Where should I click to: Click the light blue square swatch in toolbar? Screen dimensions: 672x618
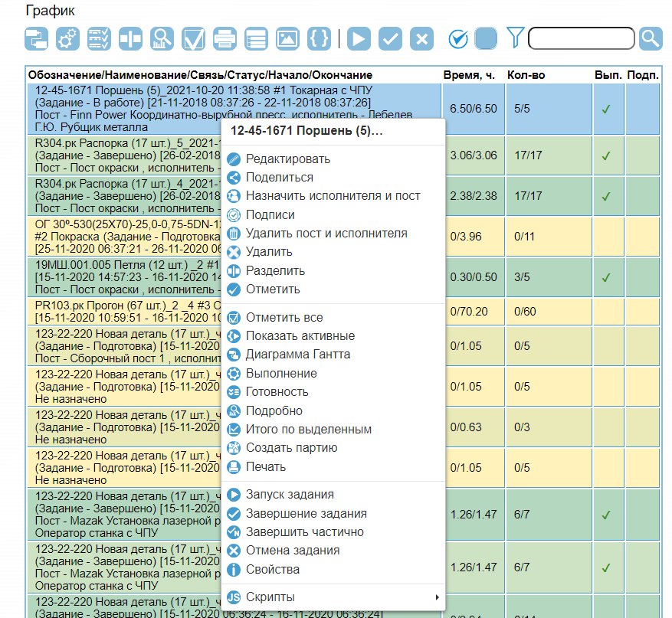click(486, 38)
